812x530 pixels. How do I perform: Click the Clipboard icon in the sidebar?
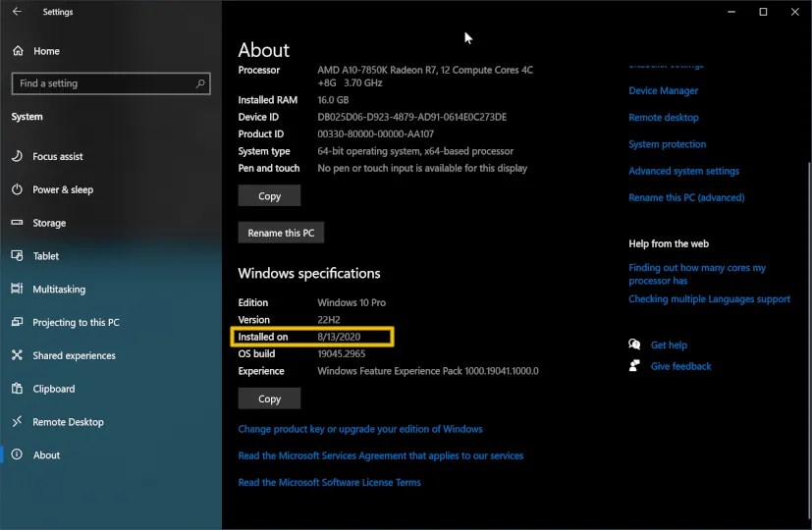click(x=17, y=389)
